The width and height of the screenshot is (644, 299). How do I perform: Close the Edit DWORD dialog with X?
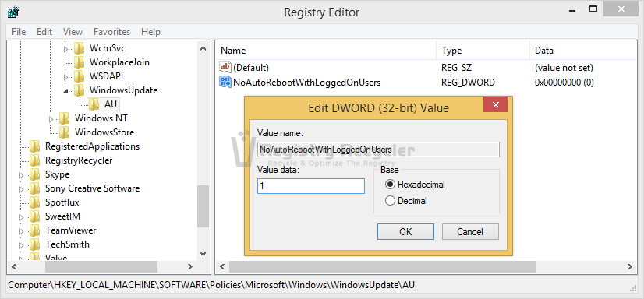pyautogui.click(x=495, y=104)
